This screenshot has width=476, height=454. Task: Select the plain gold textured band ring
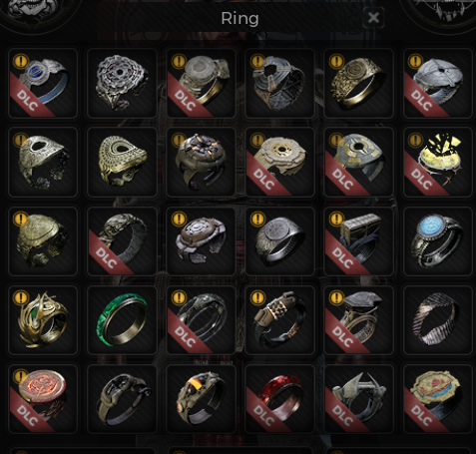358,83
